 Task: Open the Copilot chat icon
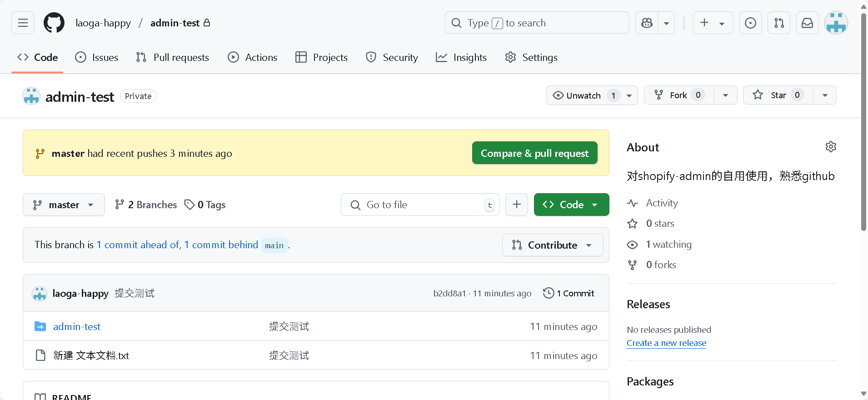point(647,23)
